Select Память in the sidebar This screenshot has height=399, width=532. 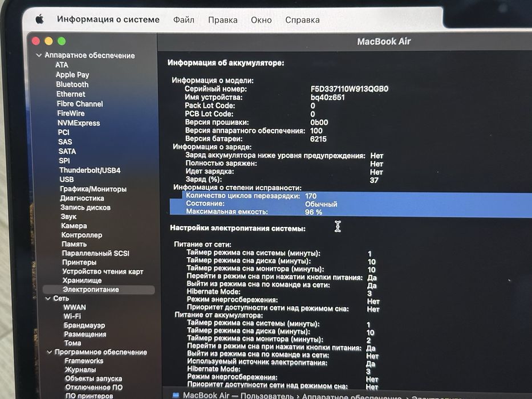(x=74, y=244)
